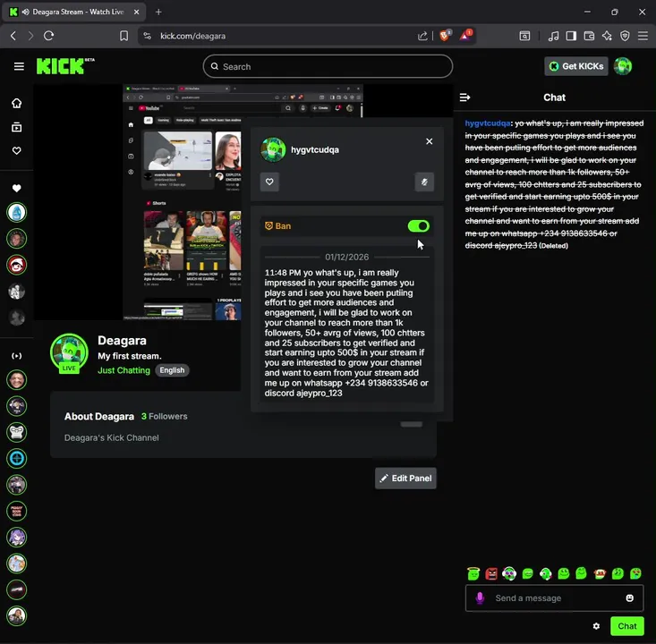Click hygvtcudqa username in chat
The width and height of the screenshot is (656, 644).
[488, 123]
